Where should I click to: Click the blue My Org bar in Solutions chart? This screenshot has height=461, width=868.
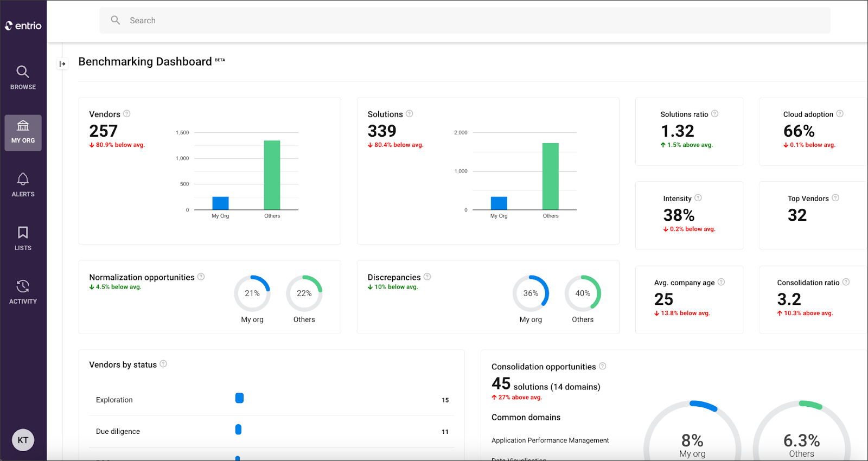coord(499,203)
